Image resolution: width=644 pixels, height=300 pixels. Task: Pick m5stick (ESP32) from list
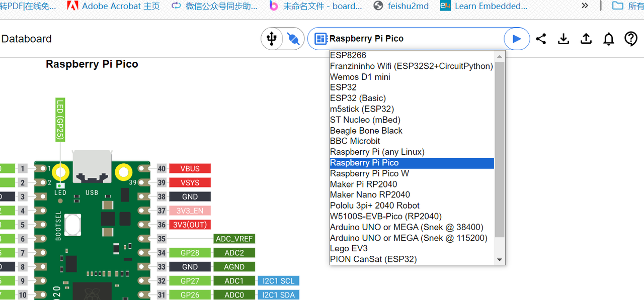pyautogui.click(x=412, y=109)
